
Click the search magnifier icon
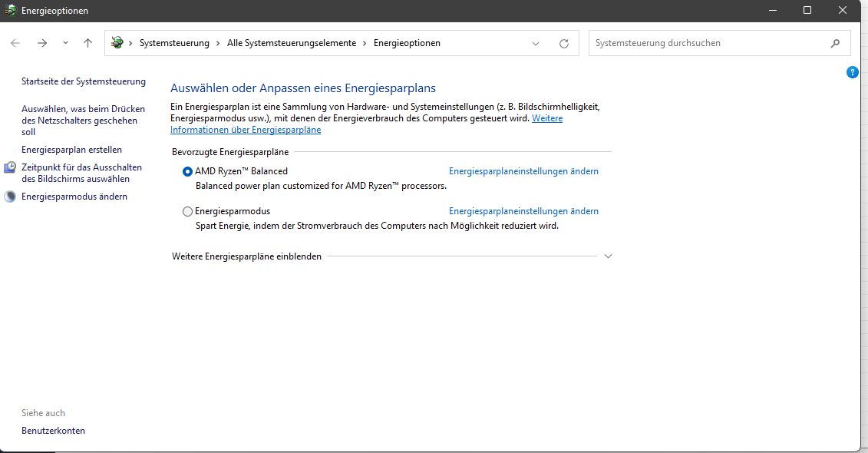tap(835, 43)
